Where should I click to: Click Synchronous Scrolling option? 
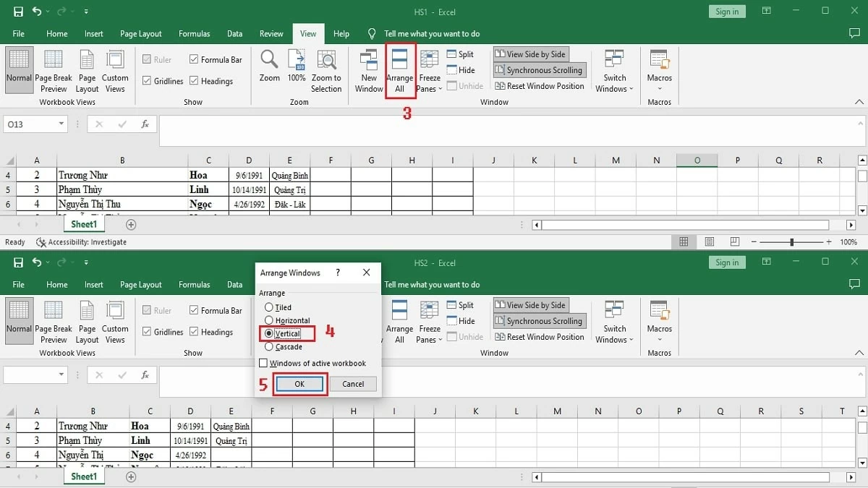[x=539, y=69]
